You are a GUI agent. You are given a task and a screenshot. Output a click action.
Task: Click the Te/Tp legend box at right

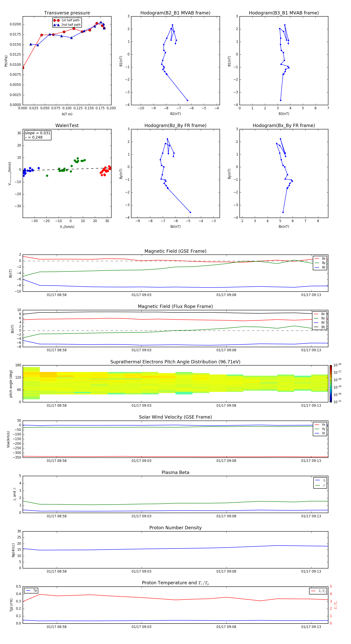point(318,591)
